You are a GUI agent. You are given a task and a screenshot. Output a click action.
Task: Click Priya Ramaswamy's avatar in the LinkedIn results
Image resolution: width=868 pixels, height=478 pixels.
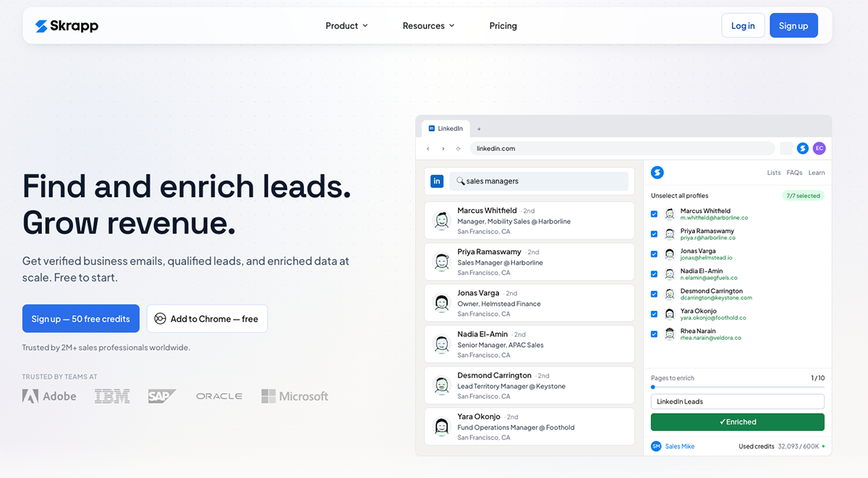(x=441, y=262)
